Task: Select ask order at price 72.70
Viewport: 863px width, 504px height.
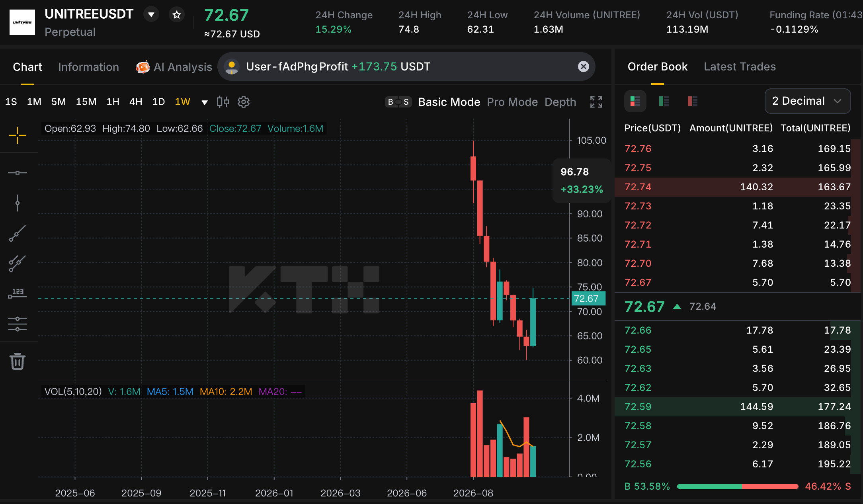Action: pyautogui.click(x=738, y=263)
